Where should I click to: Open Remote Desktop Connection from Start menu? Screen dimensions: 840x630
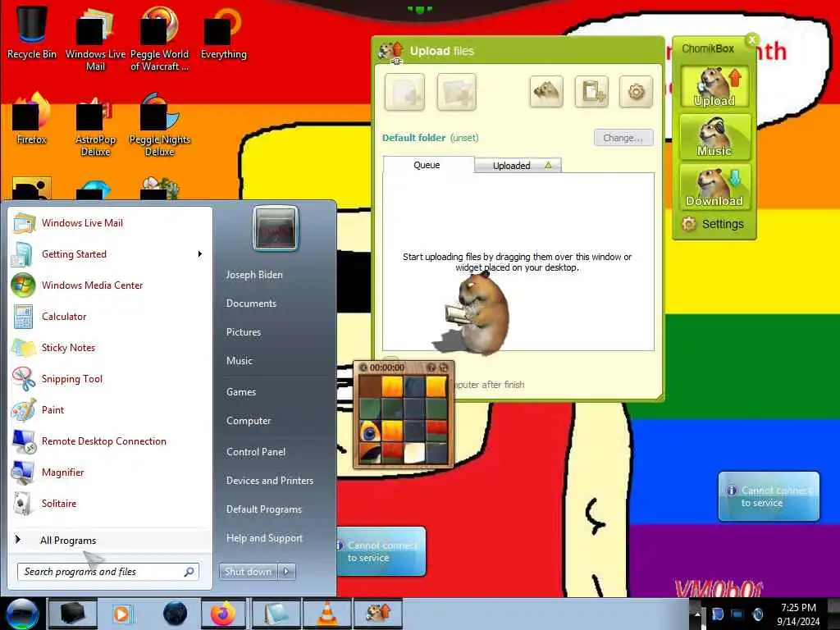[110, 441]
